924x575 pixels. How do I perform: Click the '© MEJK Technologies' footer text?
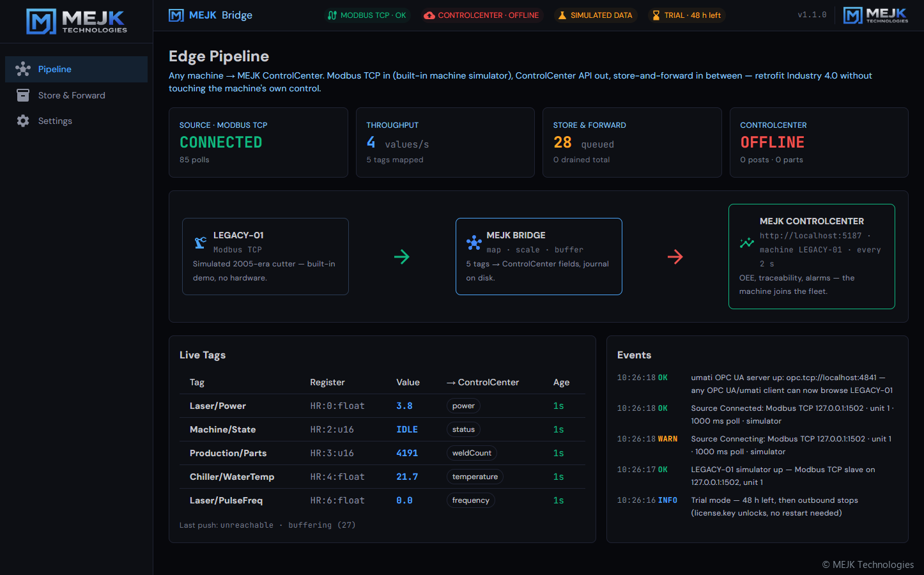click(868, 565)
